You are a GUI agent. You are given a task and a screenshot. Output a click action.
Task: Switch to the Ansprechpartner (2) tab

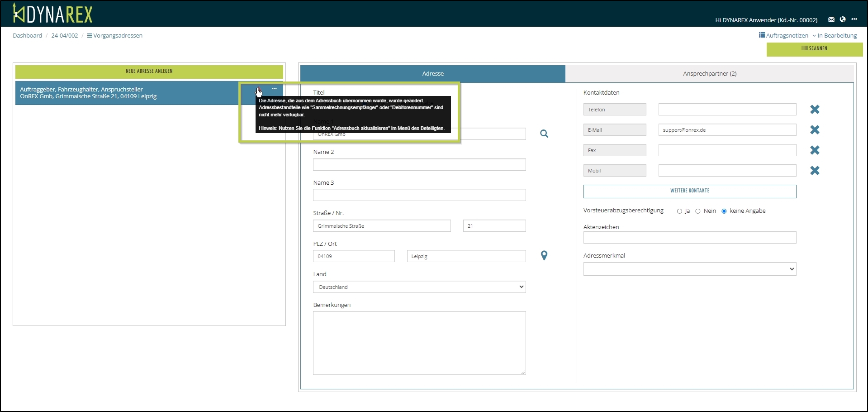coord(709,74)
